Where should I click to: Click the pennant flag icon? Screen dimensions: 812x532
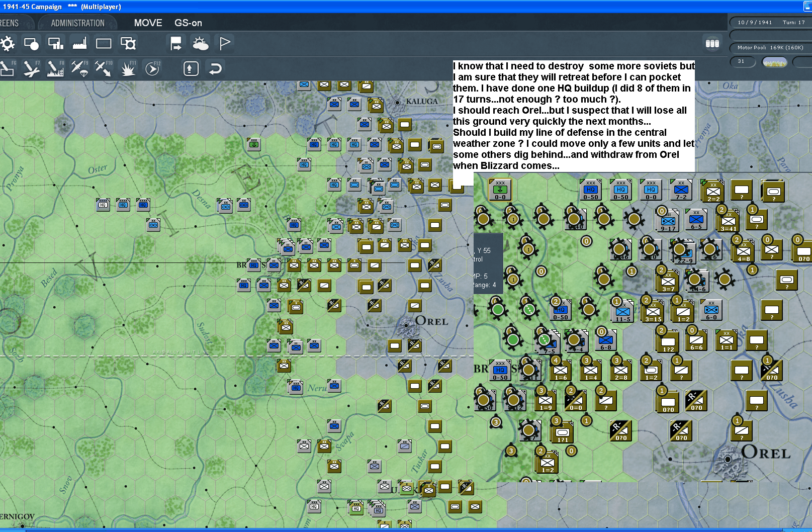225,43
